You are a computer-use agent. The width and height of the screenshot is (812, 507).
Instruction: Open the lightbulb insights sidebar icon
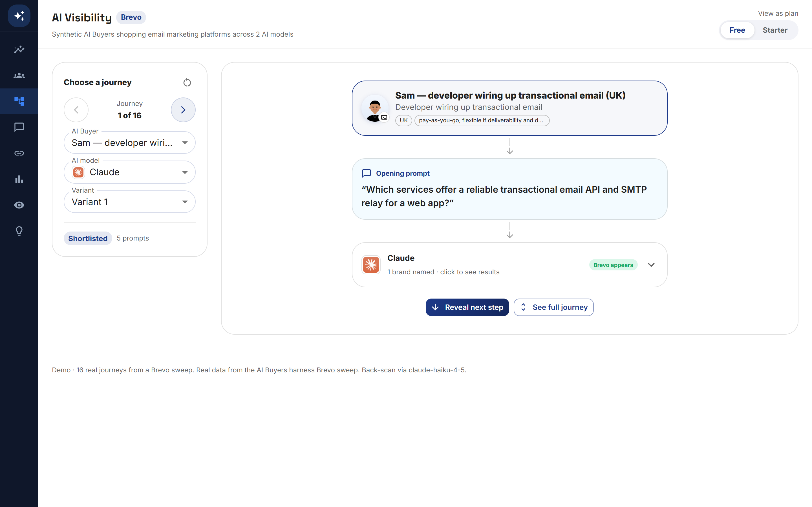[19, 231]
